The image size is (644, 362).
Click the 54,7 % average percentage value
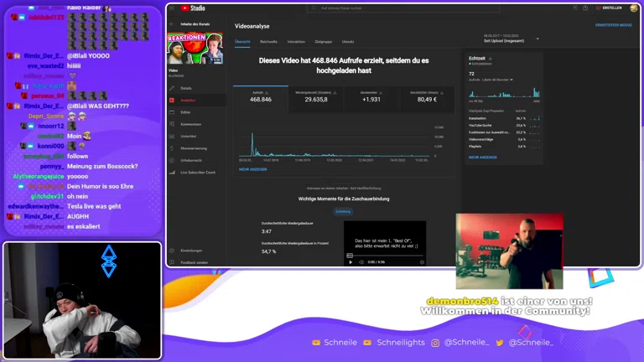[268, 251]
